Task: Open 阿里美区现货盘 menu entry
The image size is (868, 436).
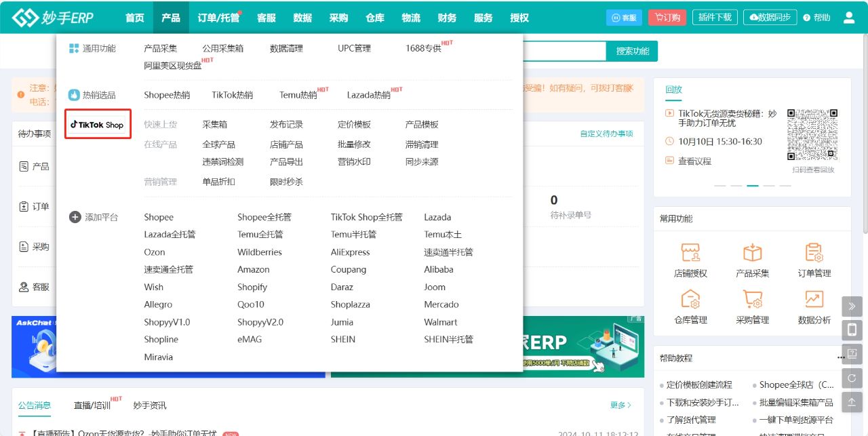Action: [173, 66]
